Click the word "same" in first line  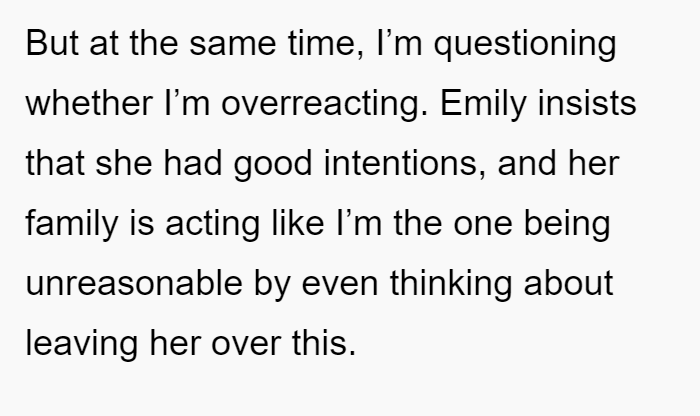(x=233, y=45)
